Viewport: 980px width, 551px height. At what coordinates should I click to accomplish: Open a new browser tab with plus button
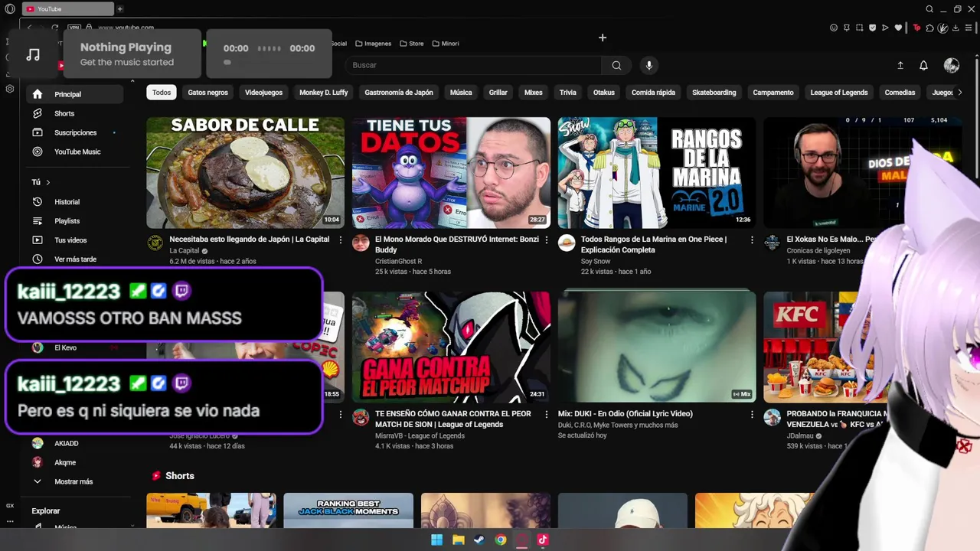[120, 9]
